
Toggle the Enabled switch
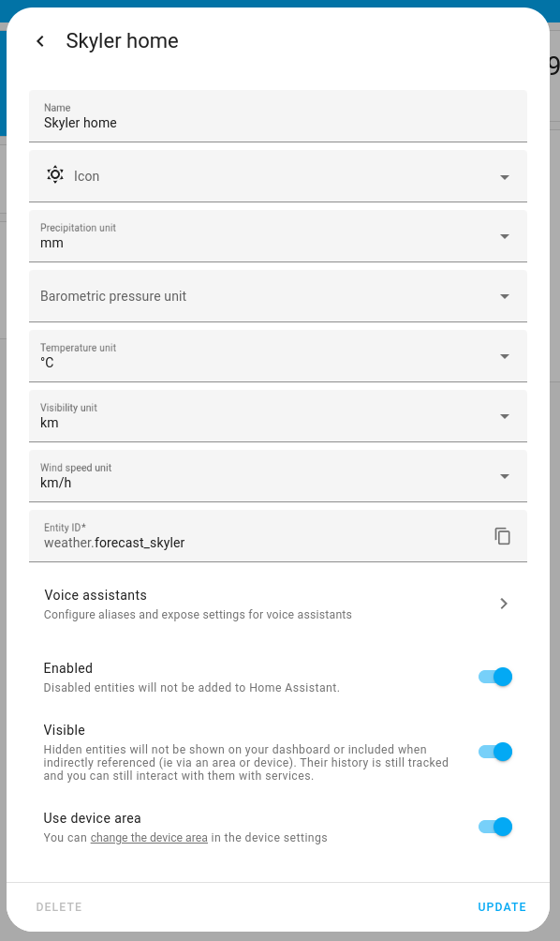[495, 677]
